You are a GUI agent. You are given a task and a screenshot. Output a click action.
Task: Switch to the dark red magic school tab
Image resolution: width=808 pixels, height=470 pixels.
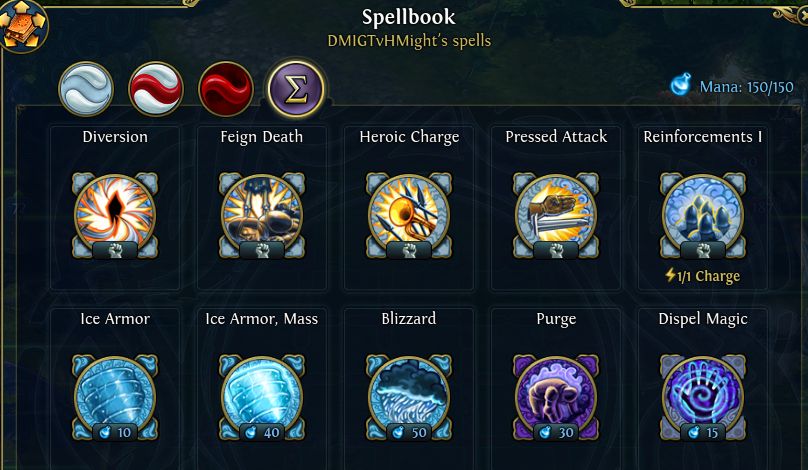226,89
